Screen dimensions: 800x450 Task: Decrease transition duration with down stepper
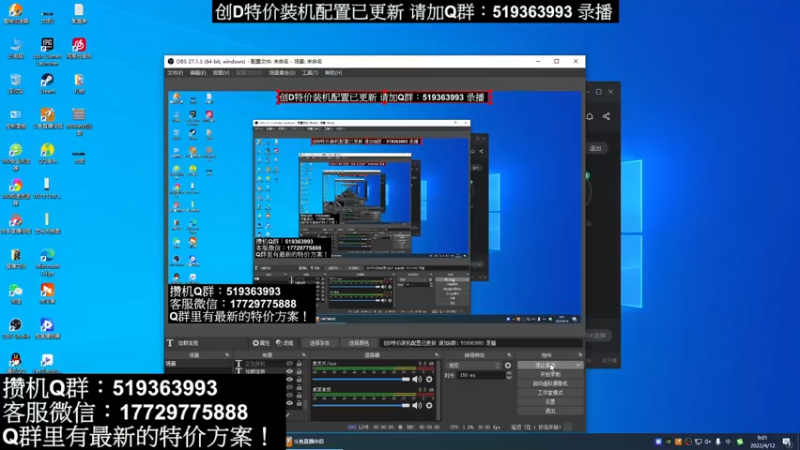[x=509, y=378]
